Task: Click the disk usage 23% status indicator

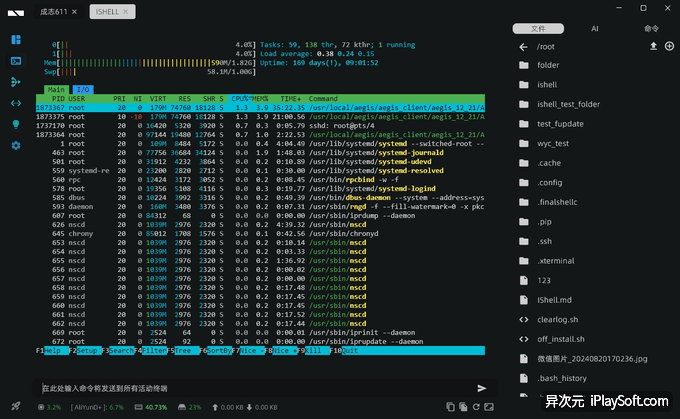Action: point(190,407)
